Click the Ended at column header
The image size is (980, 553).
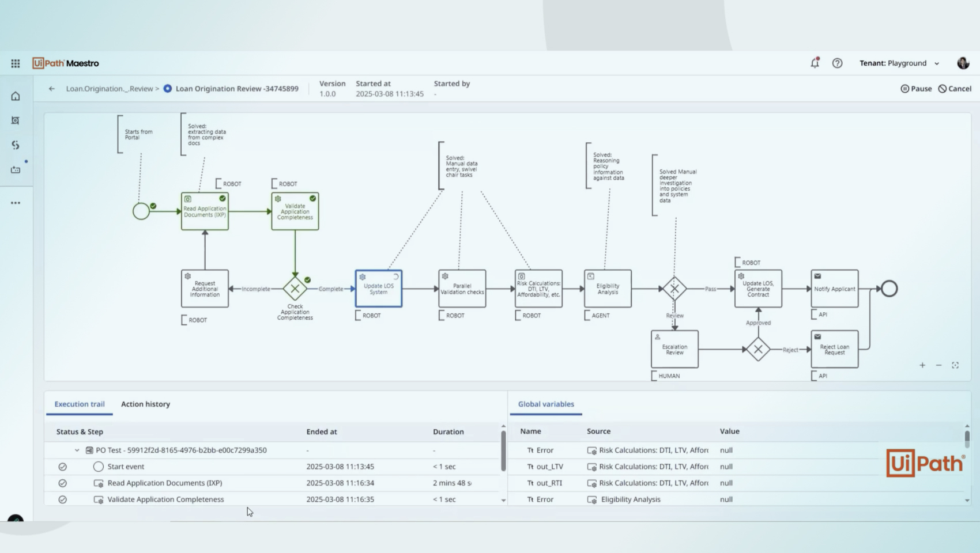(322, 431)
